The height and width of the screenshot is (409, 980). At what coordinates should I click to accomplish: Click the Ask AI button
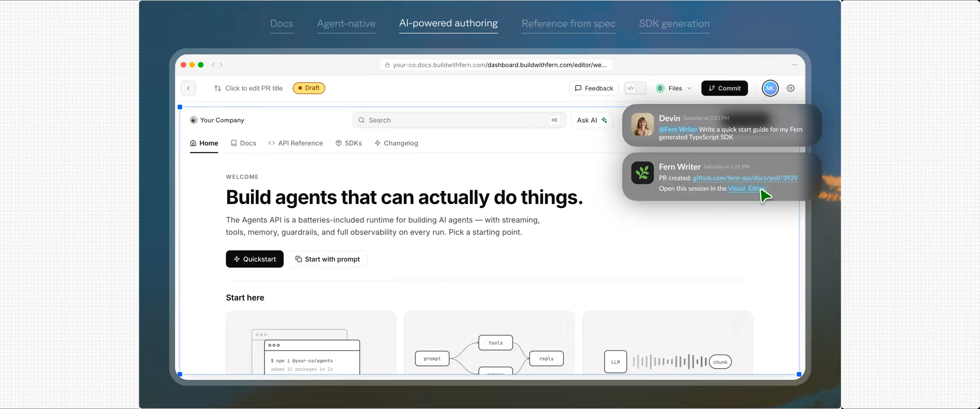(x=592, y=120)
